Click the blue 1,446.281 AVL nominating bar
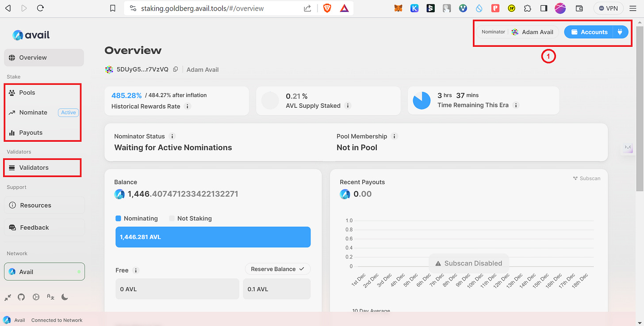Screen dimensions: 644x326 tap(213, 237)
